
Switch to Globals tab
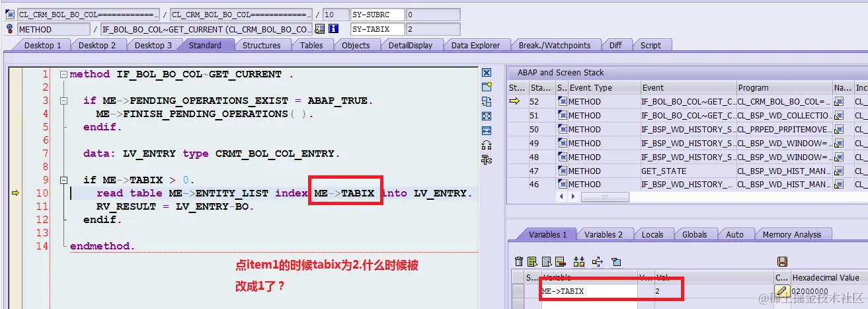(x=694, y=234)
